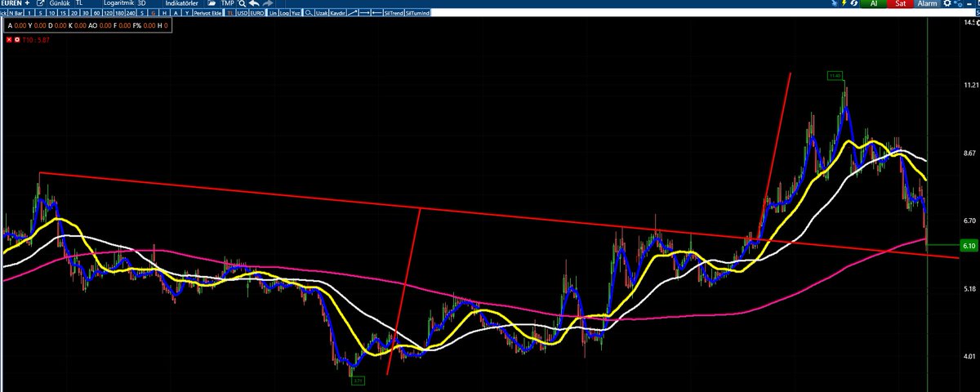Select the Log scale button

284,13
